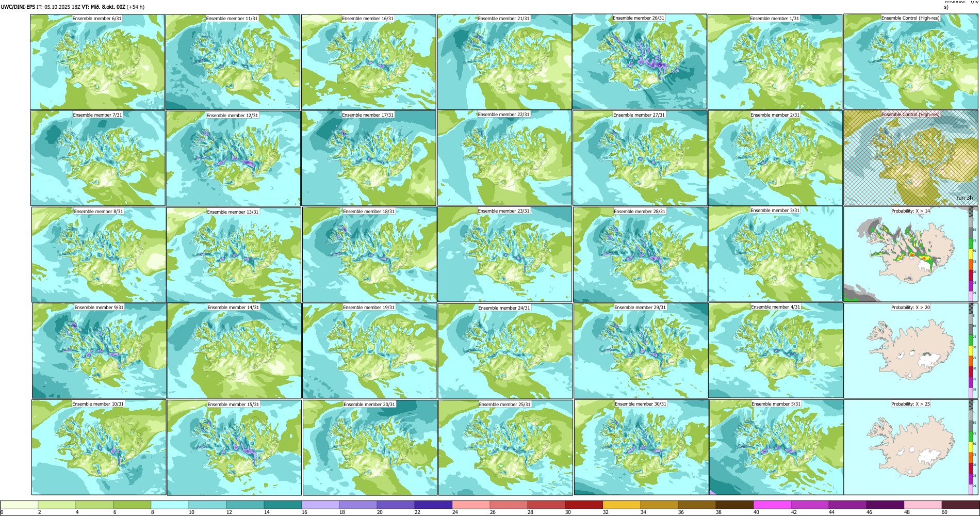Open the Ensemble member 28/31 wind map
Viewport: 980px width, 516px height.
click(641, 255)
